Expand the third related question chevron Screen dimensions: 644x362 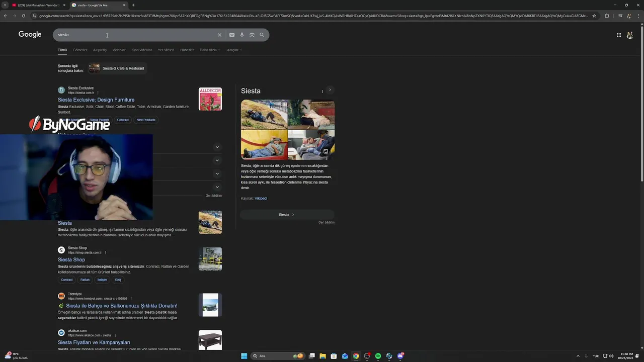pos(217,173)
